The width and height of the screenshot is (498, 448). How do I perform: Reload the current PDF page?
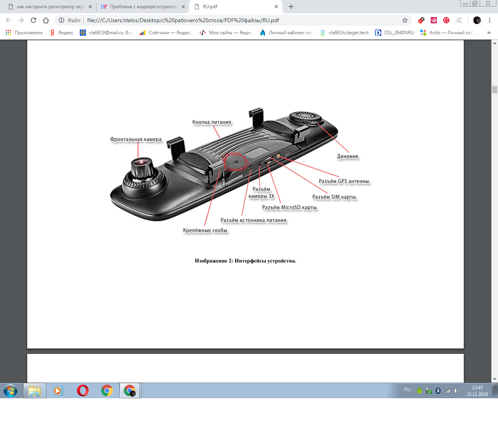(x=33, y=20)
